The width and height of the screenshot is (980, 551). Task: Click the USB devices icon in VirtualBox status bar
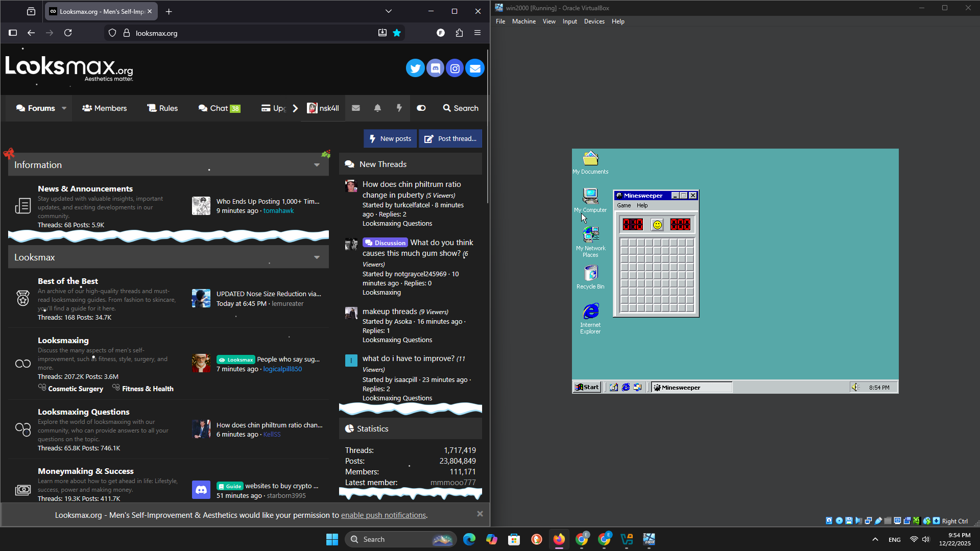pyautogui.click(x=878, y=520)
